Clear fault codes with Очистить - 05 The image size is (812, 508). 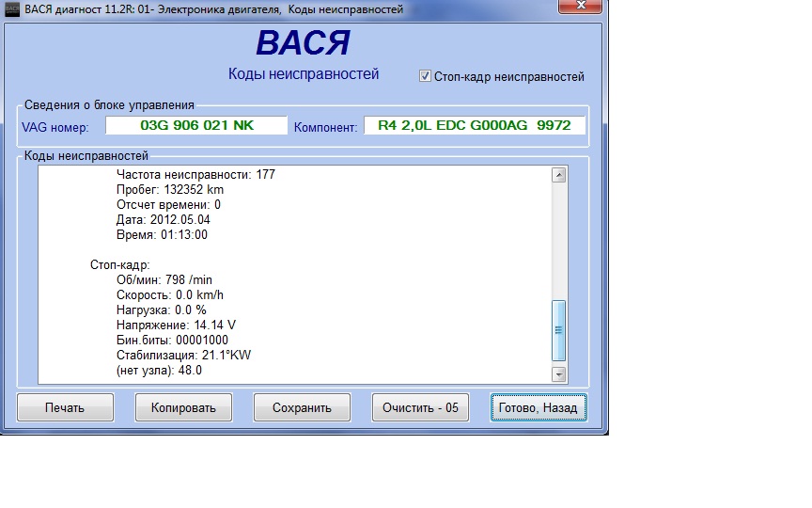(x=420, y=407)
